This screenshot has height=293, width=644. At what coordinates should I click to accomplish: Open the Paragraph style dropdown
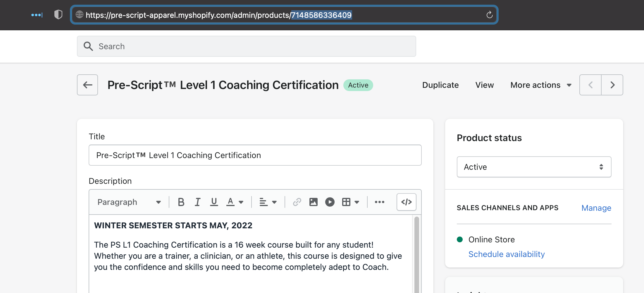tap(129, 202)
